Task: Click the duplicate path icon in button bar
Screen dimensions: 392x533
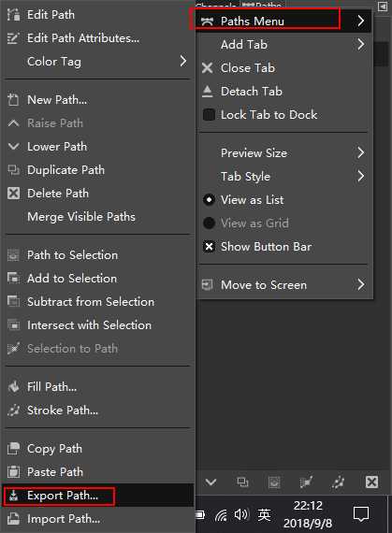Action: point(242,482)
